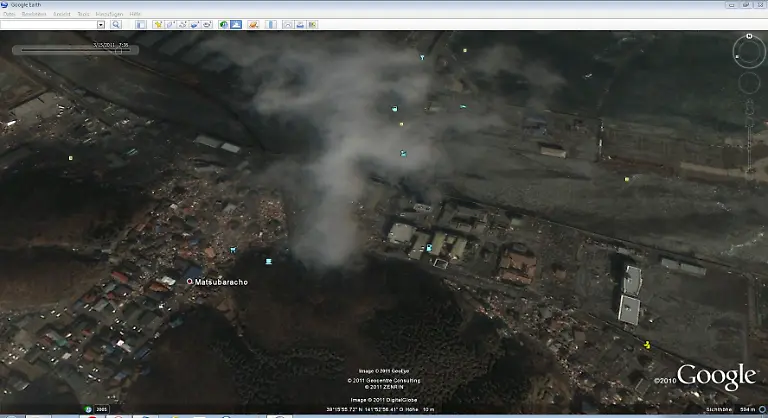Screen dimensions: 768x418
Task: Open the ruler measurement tool
Action: [x=271, y=24]
